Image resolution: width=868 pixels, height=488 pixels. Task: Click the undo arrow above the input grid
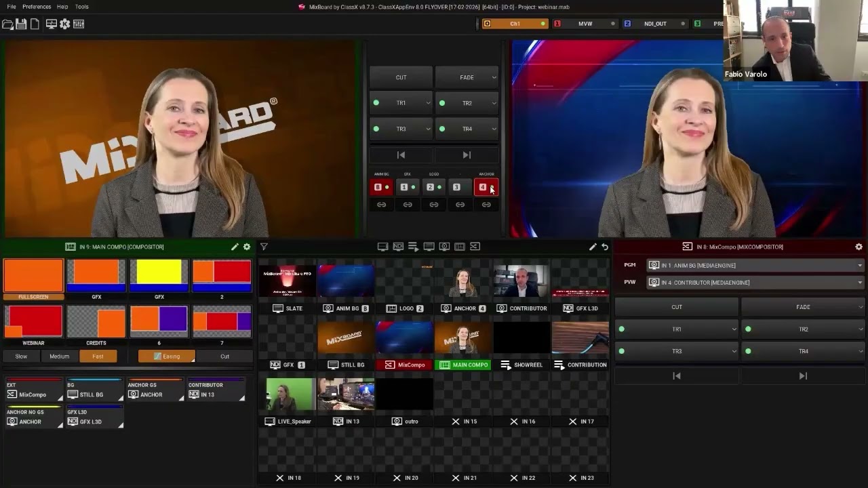[x=605, y=247]
